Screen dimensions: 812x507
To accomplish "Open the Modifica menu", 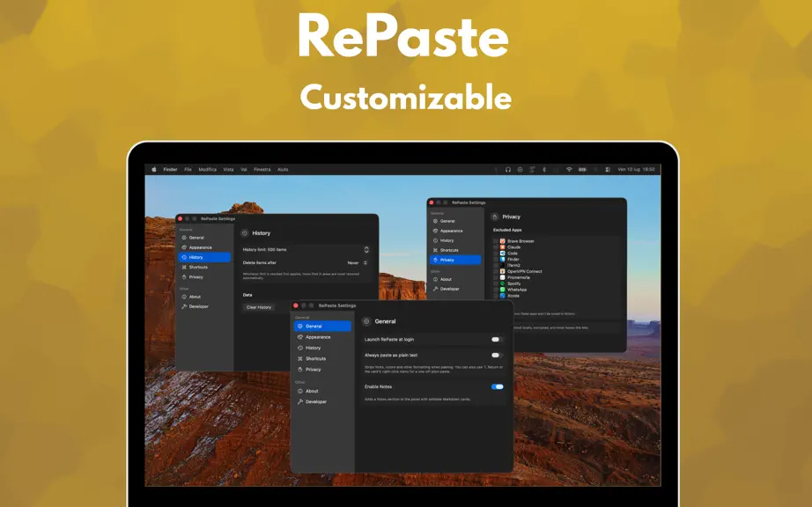I will (207, 169).
